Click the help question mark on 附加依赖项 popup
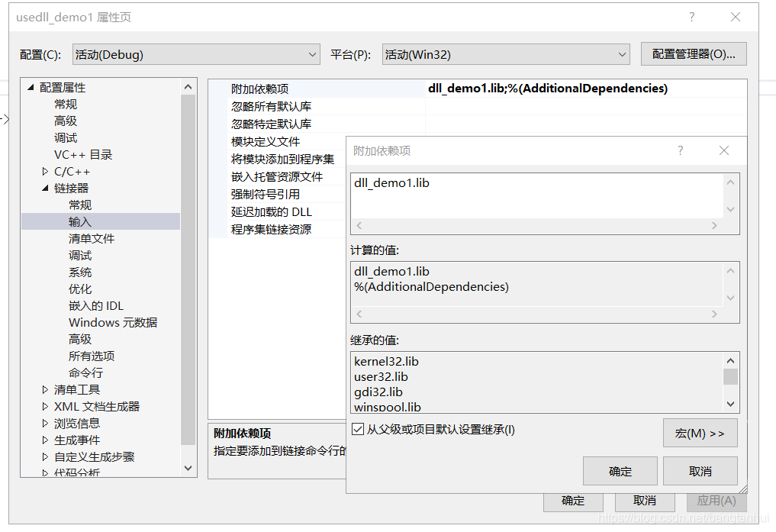The image size is (776, 532). coord(680,150)
